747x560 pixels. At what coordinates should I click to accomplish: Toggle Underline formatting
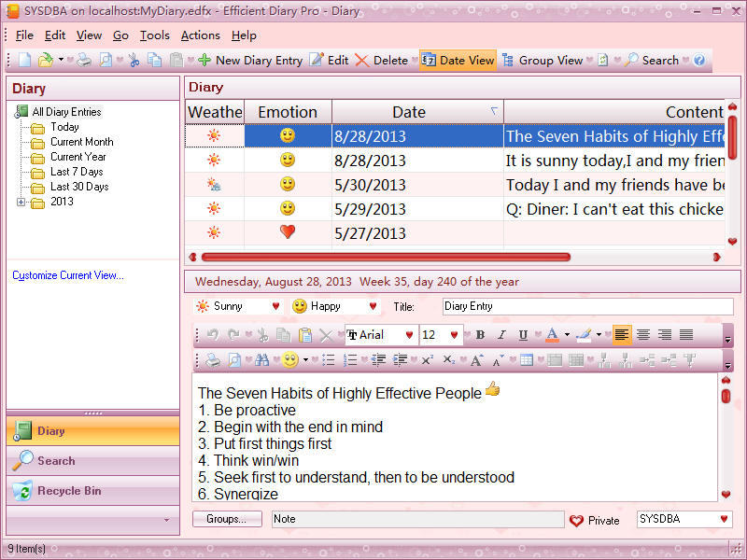[x=523, y=335]
